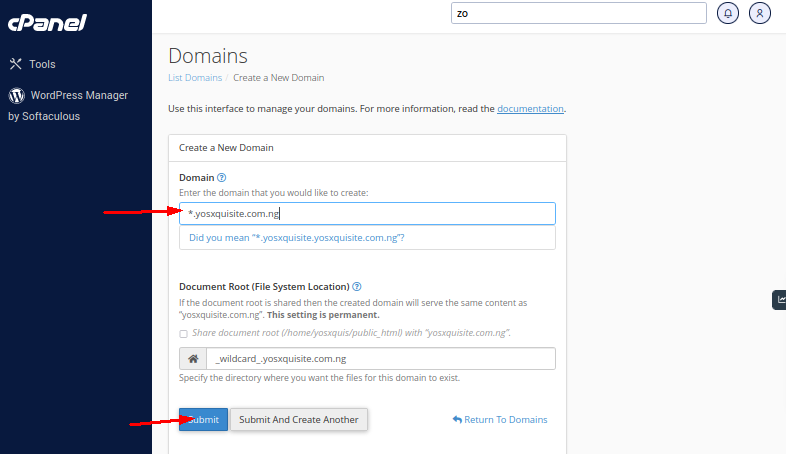Open the user account icon
The width and height of the screenshot is (786, 454).
click(759, 14)
